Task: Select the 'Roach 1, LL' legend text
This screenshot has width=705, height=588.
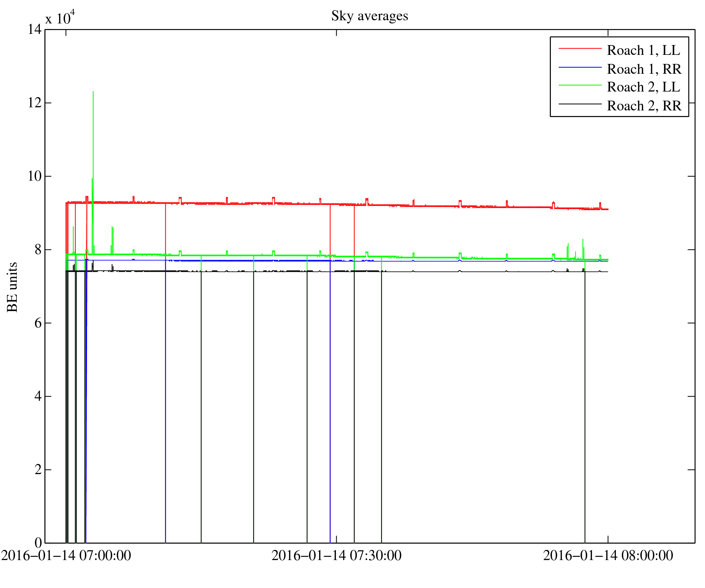Action: click(643, 50)
